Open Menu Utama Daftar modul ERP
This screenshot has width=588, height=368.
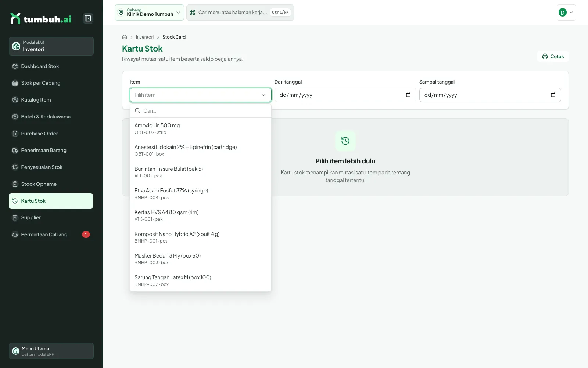[x=51, y=351]
